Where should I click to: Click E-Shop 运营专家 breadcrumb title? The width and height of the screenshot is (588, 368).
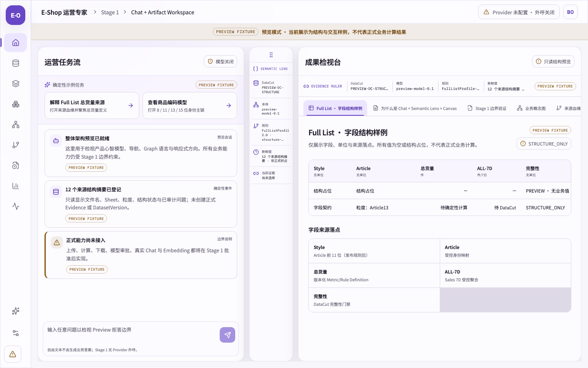pos(64,12)
